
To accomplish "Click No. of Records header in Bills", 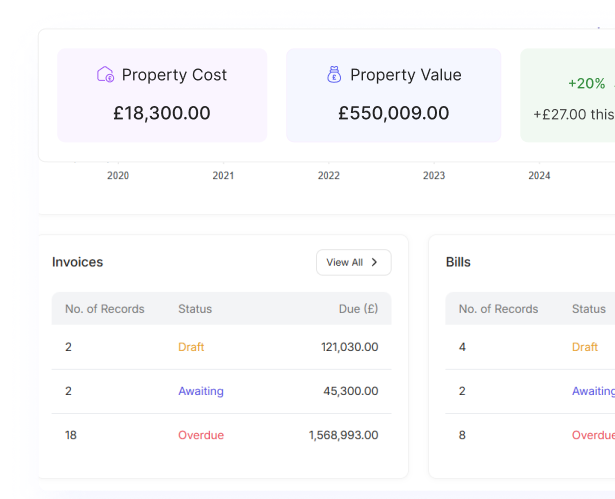I will pos(498,309).
